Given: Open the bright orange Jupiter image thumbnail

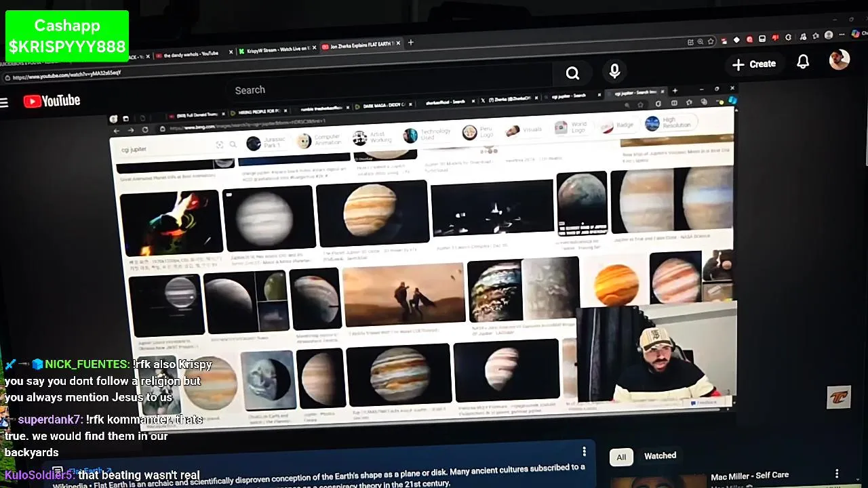Looking at the screenshot, I should pyautogui.click(x=616, y=283).
